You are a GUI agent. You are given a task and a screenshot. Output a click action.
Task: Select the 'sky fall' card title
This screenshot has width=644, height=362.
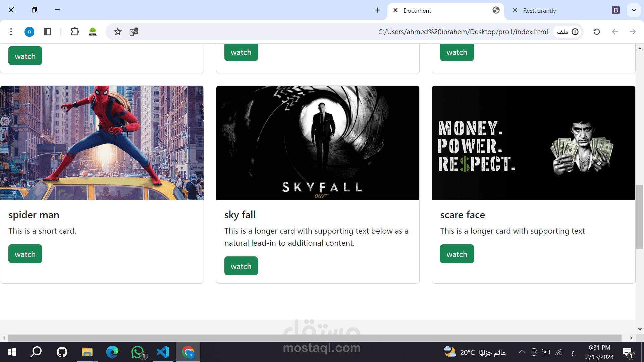[x=240, y=215]
